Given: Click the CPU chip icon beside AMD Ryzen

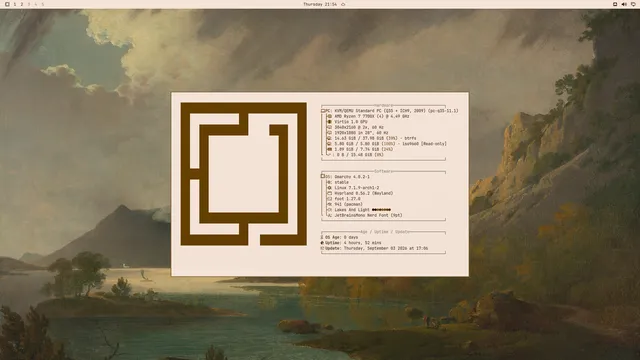Looking at the screenshot, I should (329, 116).
